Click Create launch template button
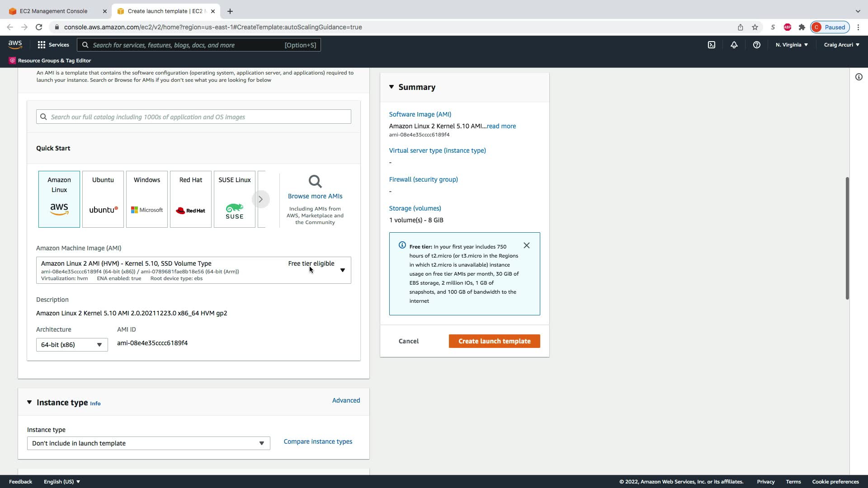The width and height of the screenshot is (868, 488). (x=494, y=341)
